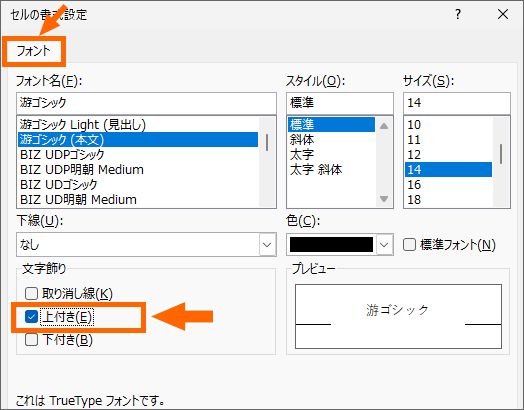
Task: Uncheck the 上付き checkbox
Action: (x=31, y=317)
